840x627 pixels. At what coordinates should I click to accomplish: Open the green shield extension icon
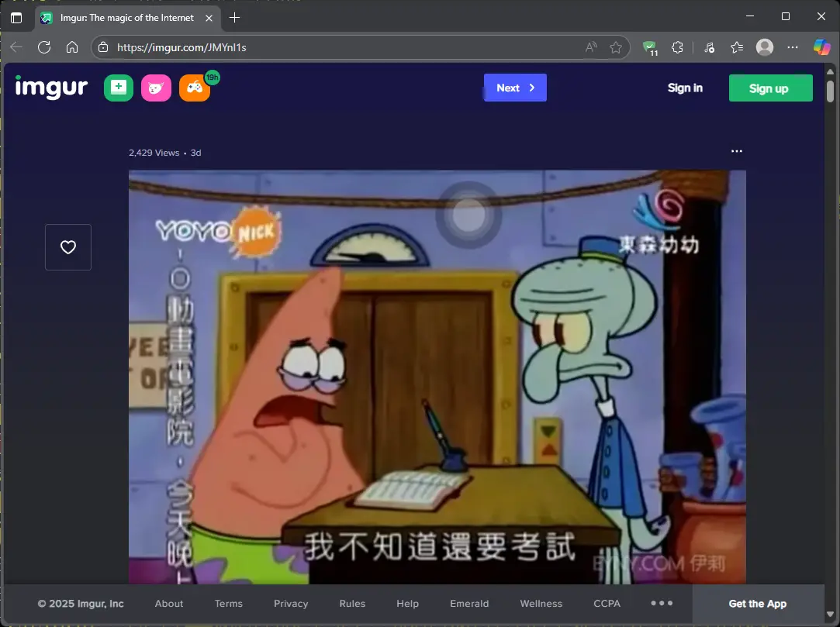pos(650,47)
